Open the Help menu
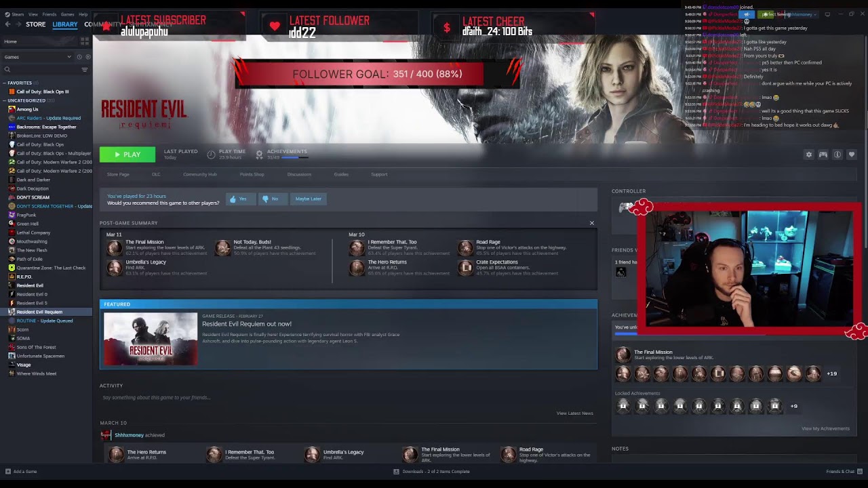This screenshot has height=488, width=868. coord(83,14)
